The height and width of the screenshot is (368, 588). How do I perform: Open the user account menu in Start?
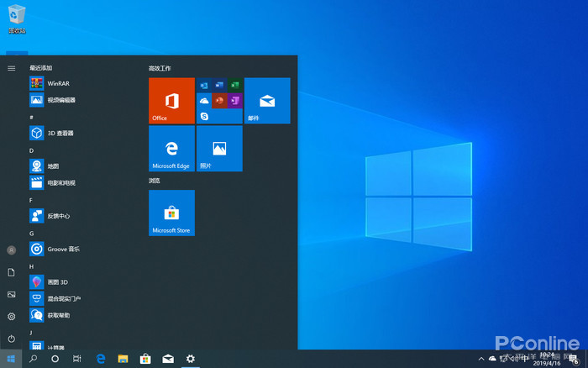(x=11, y=250)
